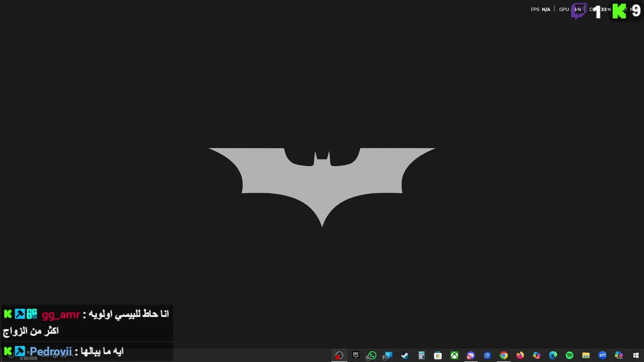Open the colorful Copilot icon in the taskbar
The image size is (644, 362).
tap(536, 355)
